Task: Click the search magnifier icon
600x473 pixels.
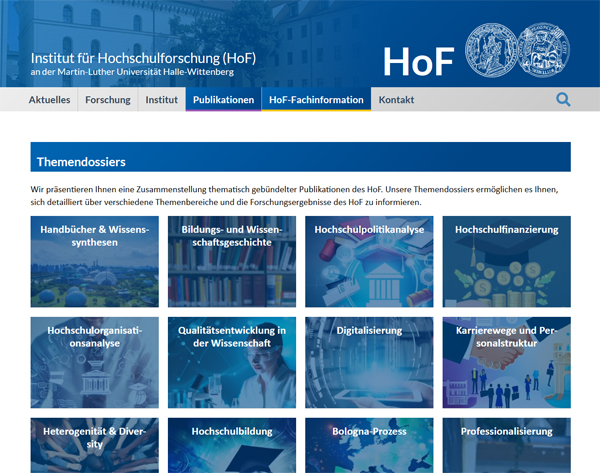Action: click(563, 99)
